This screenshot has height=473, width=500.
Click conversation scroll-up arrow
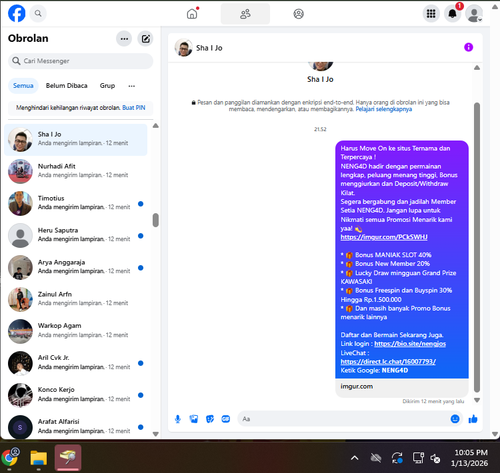tap(477, 68)
